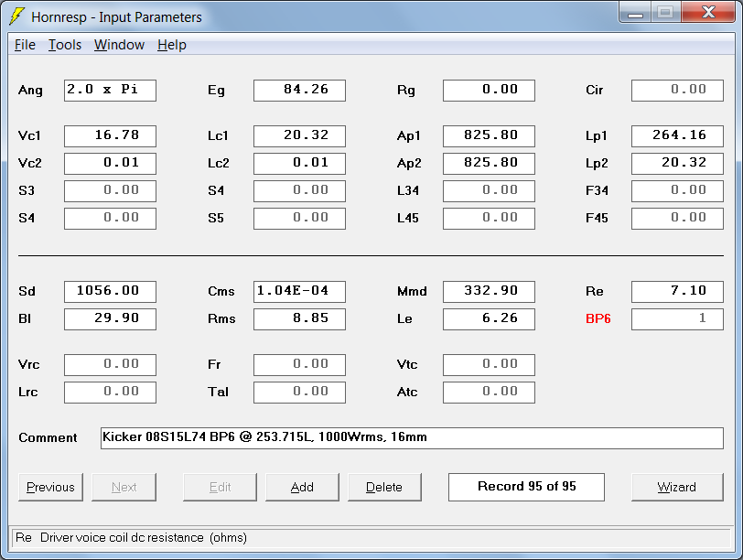The width and height of the screenshot is (743, 560).
Task: Click the Previous record button
Action: point(50,487)
